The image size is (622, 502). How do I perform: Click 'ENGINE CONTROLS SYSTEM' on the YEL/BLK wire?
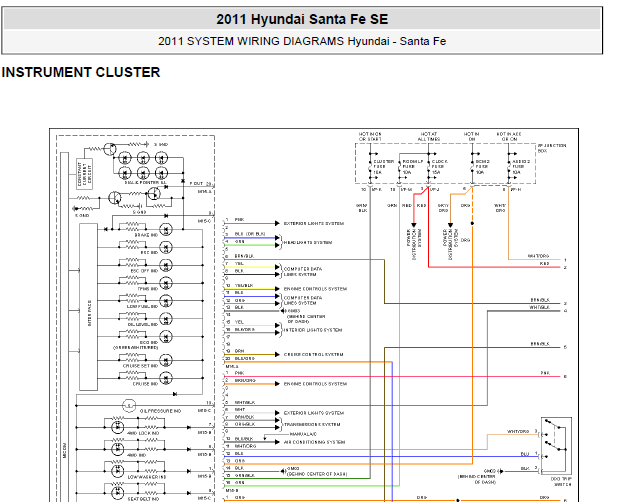[x=315, y=289]
